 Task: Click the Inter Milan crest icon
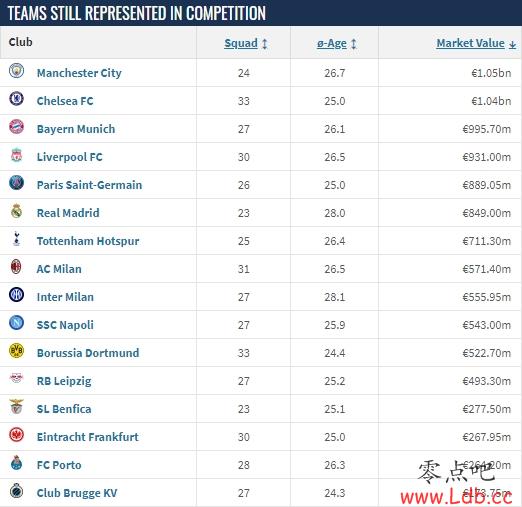point(16,295)
